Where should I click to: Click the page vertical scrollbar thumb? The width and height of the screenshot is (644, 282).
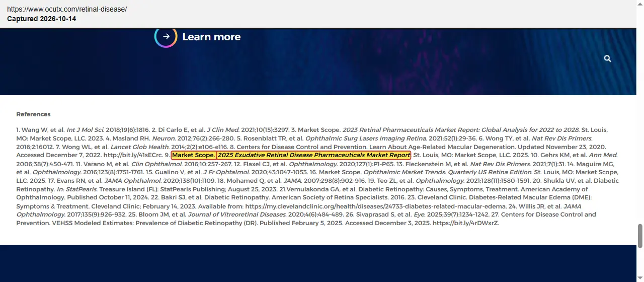click(640, 236)
